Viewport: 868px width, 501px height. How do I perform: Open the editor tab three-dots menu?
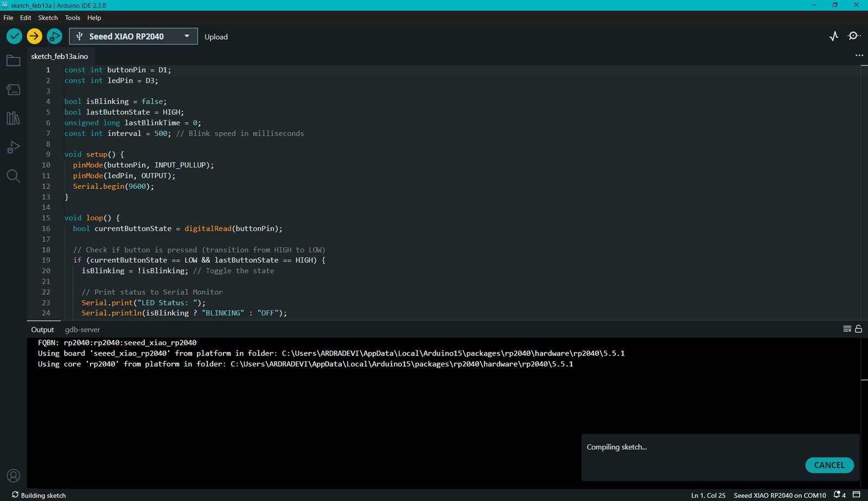(859, 55)
